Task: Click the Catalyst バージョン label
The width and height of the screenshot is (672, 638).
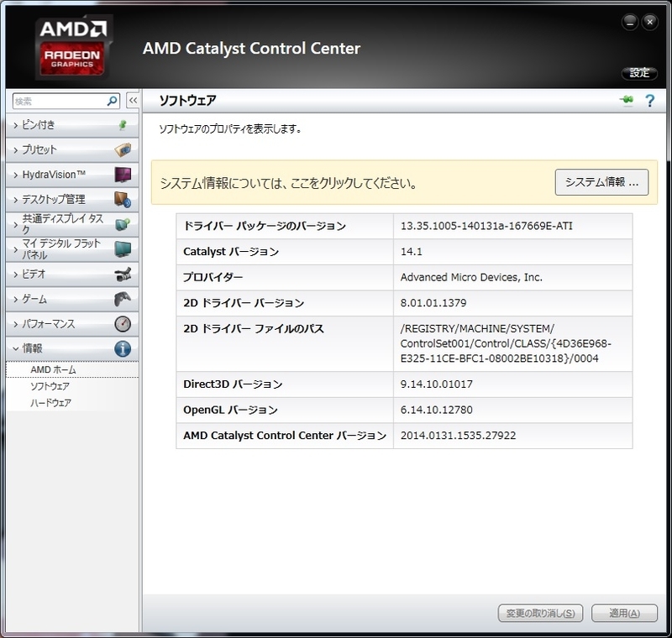Action: pos(231,251)
